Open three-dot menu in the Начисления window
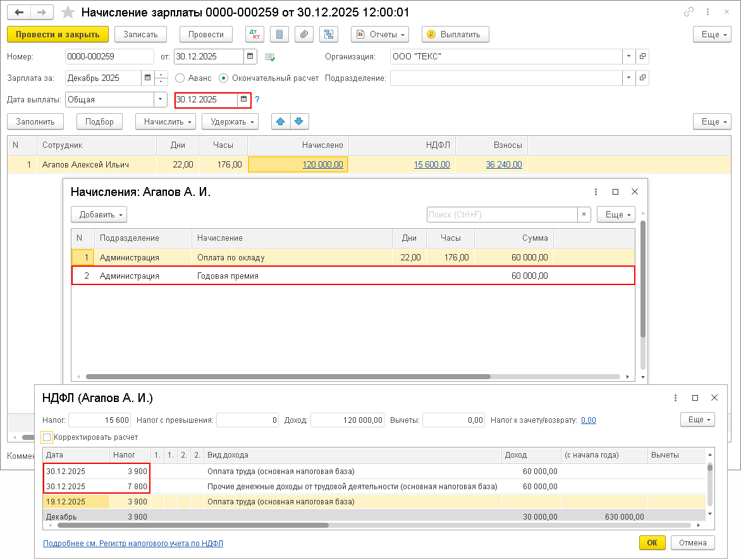Image resolution: width=741 pixels, height=560 pixels. [596, 192]
